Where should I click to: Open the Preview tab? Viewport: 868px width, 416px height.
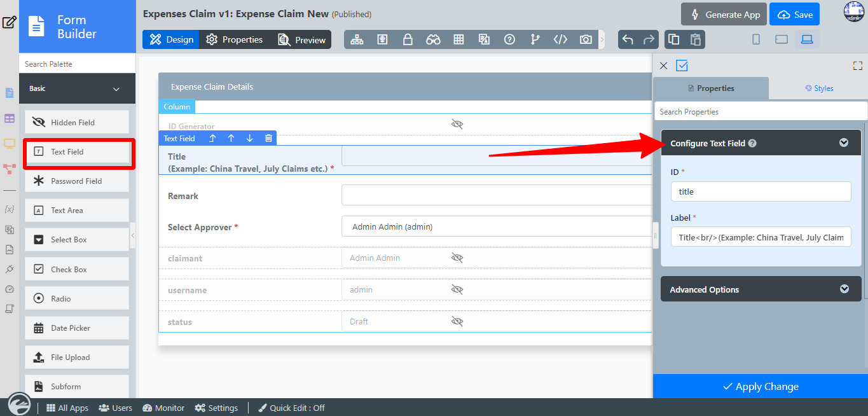(302, 39)
